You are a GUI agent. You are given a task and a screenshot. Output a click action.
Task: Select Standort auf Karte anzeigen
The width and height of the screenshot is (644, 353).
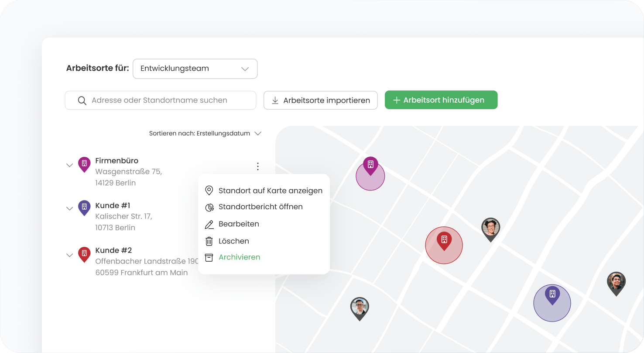point(270,190)
